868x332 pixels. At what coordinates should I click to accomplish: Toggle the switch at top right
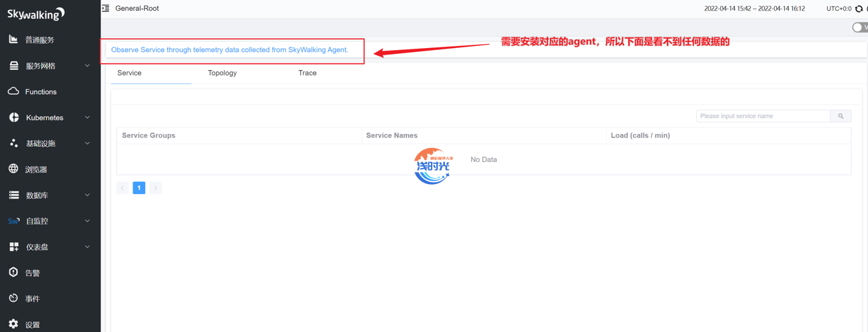tap(859, 27)
